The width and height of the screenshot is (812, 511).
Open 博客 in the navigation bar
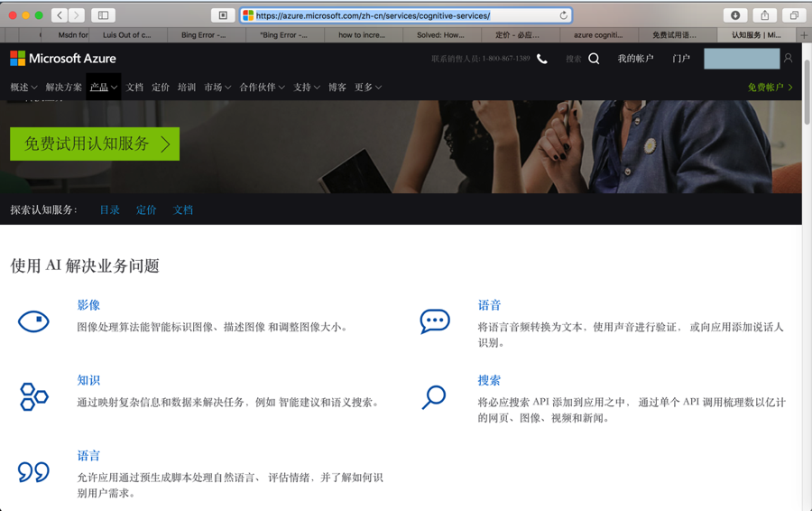coord(337,87)
